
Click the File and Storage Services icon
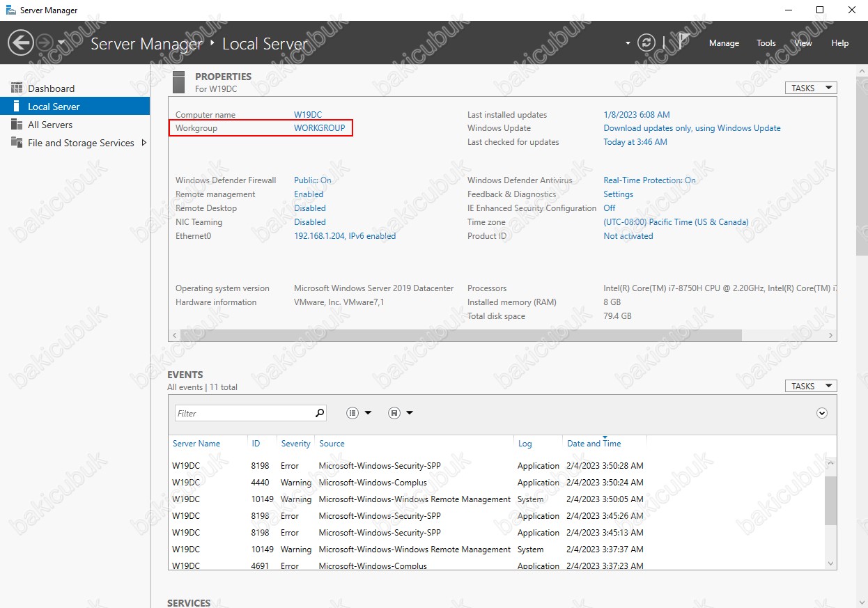click(17, 143)
